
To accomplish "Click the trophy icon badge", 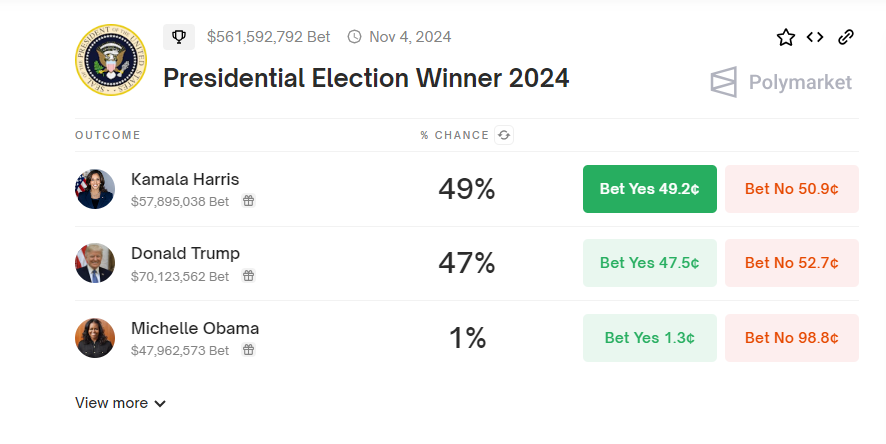I will pyautogui.click(x=179, y=37).
